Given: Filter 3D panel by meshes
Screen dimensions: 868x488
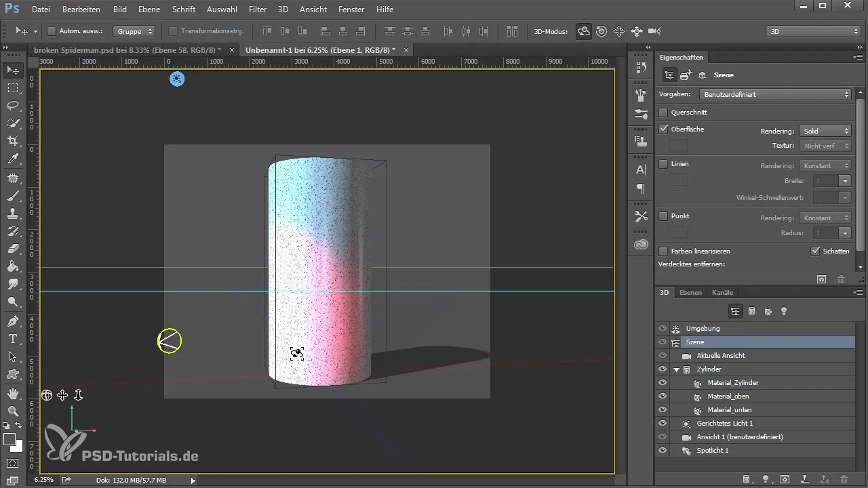Looking at the screenshot, I should point(751,311).
